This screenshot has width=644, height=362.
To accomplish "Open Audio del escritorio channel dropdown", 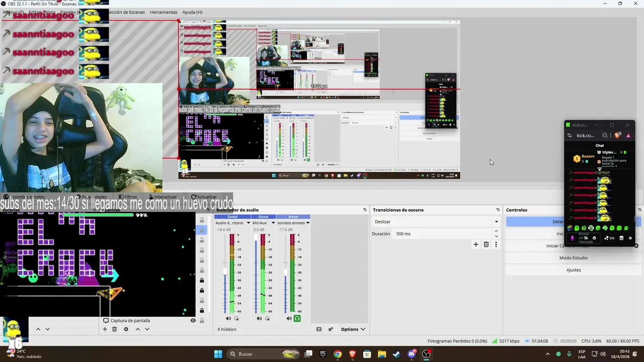I will (x=248, y=223).
